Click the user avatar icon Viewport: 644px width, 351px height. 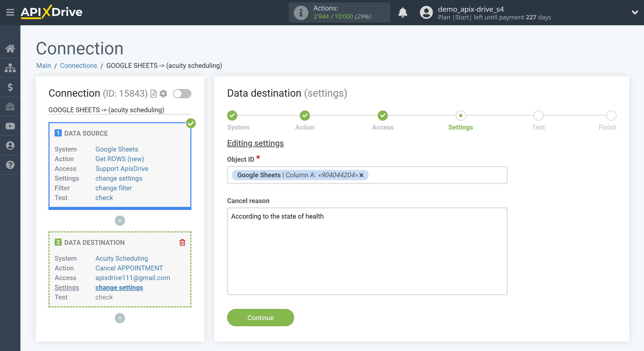click(x=426, y=12)
